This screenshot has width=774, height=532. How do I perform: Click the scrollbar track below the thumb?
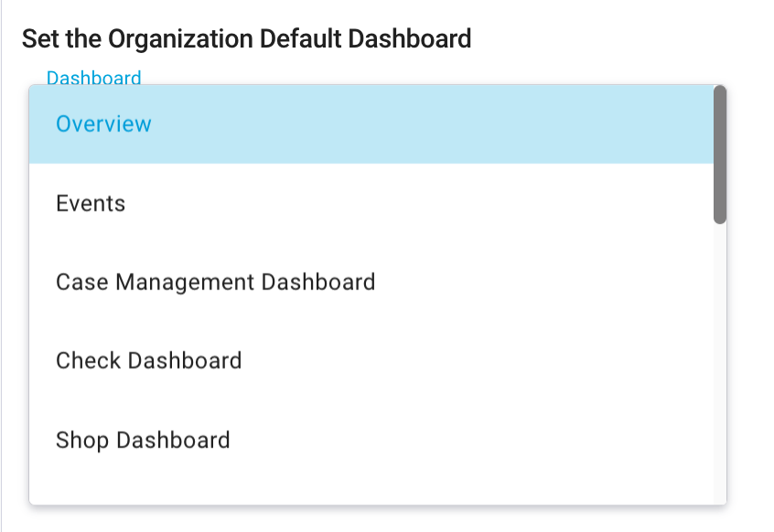[720, 366]
